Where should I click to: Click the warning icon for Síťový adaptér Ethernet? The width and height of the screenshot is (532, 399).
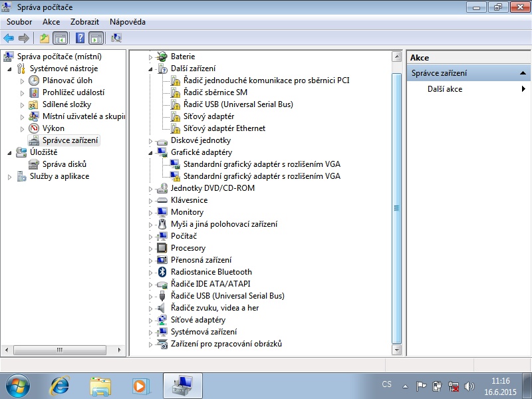click(175, 128)
